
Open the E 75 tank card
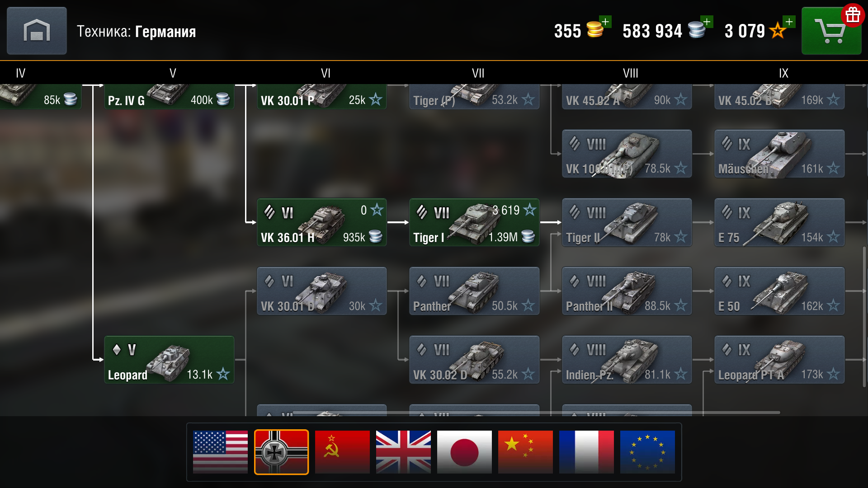tap(779, 222)
